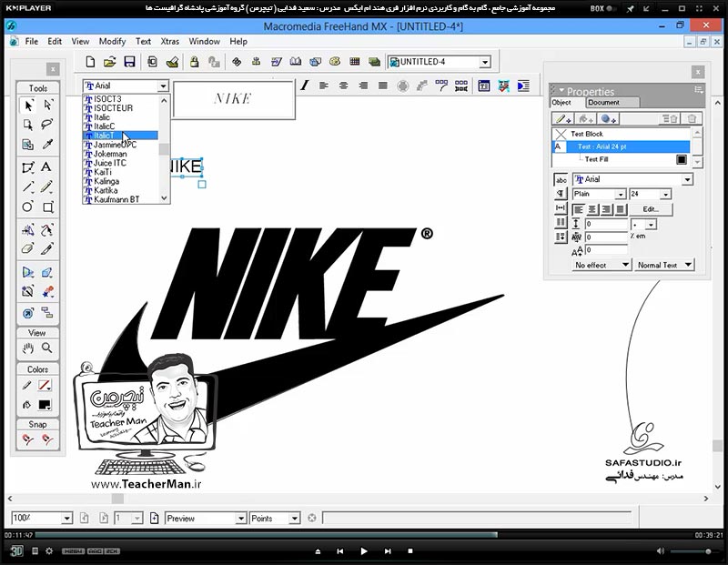The width and height of the screenshot is (728, 565).
Task: Choose the Lasso tool
Action: coord(47,125)
